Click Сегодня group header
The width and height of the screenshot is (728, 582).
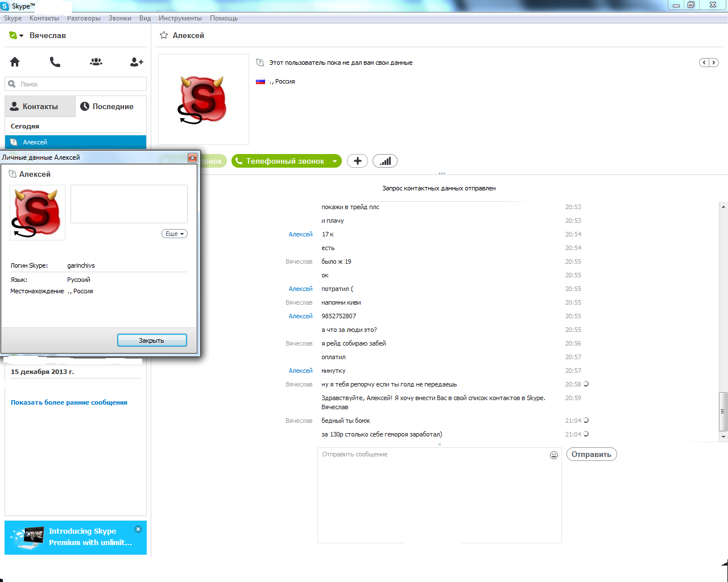click(25, 126)
